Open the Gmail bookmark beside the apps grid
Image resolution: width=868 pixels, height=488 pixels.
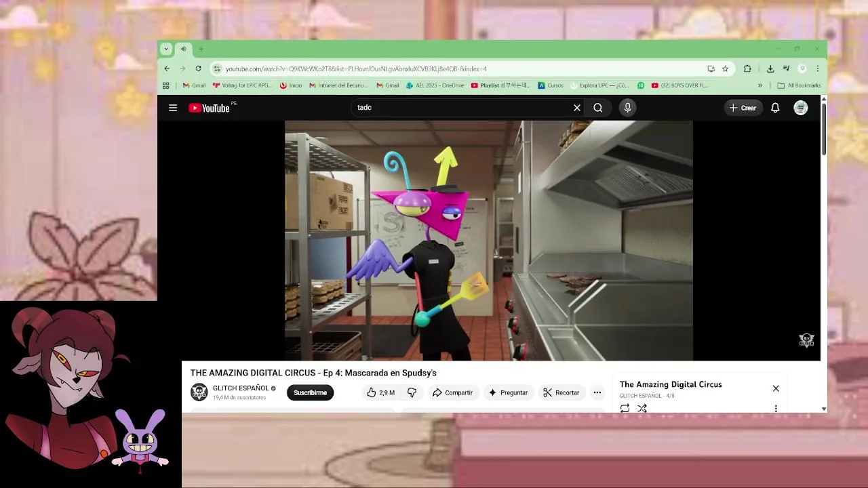[x=194, y=85]
